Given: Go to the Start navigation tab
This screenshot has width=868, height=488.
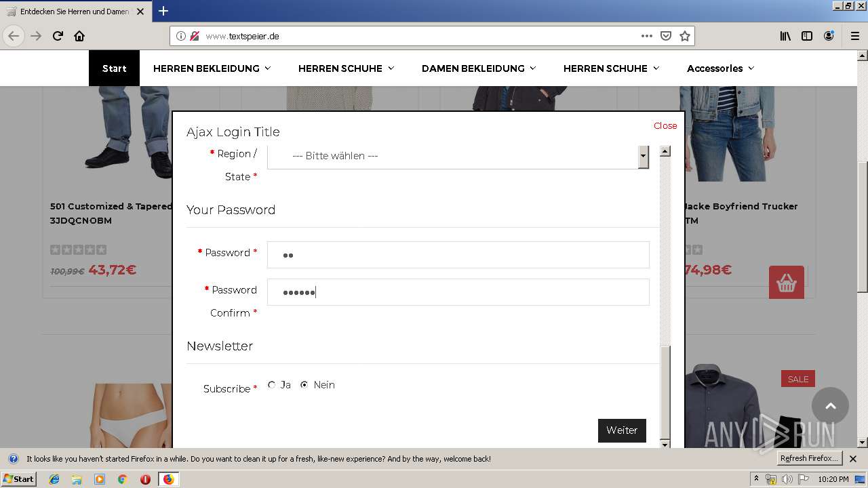Looking at the screenshot, I should coord(114,68).
